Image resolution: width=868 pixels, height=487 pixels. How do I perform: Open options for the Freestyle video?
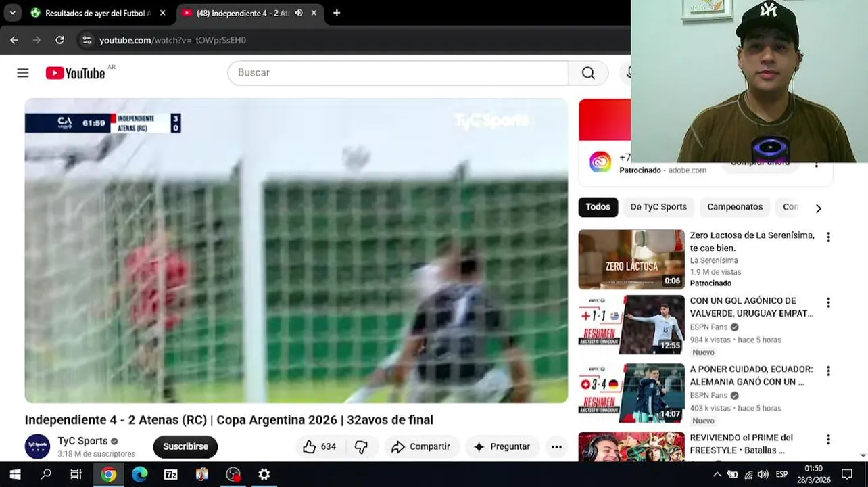point(828,439)
